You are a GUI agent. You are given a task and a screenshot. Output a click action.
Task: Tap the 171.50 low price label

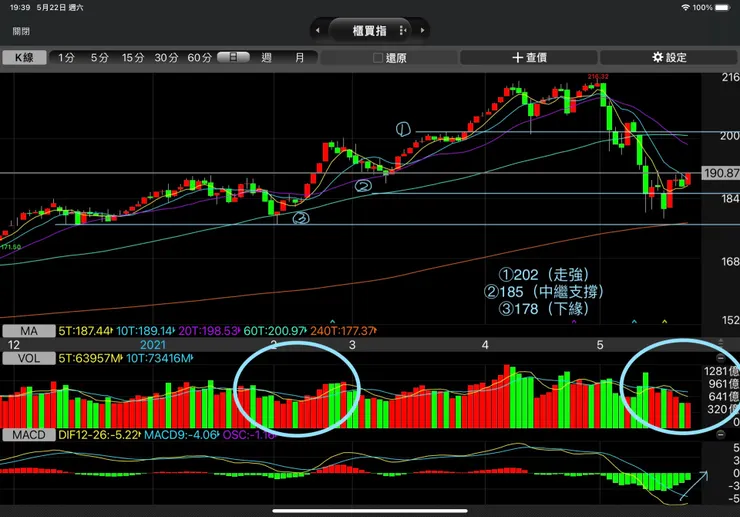[11, 247]
